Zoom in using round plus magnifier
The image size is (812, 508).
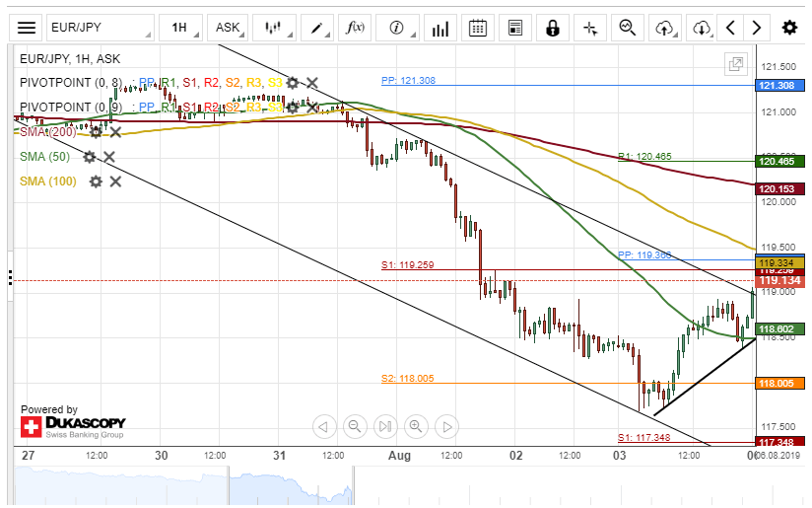(x=416, y=426)
